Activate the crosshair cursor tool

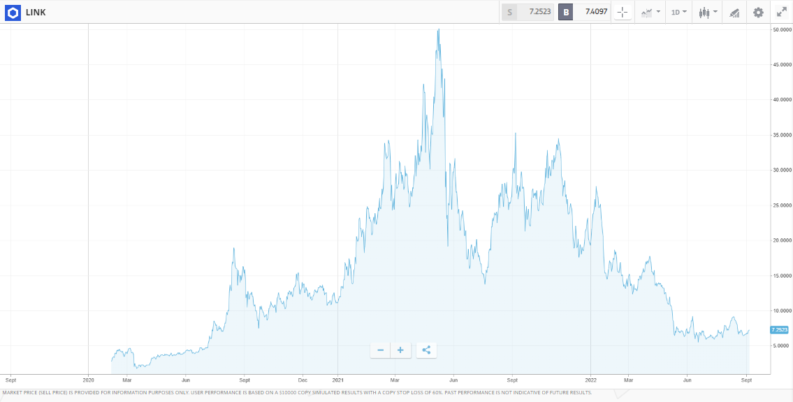click(623, 12)
